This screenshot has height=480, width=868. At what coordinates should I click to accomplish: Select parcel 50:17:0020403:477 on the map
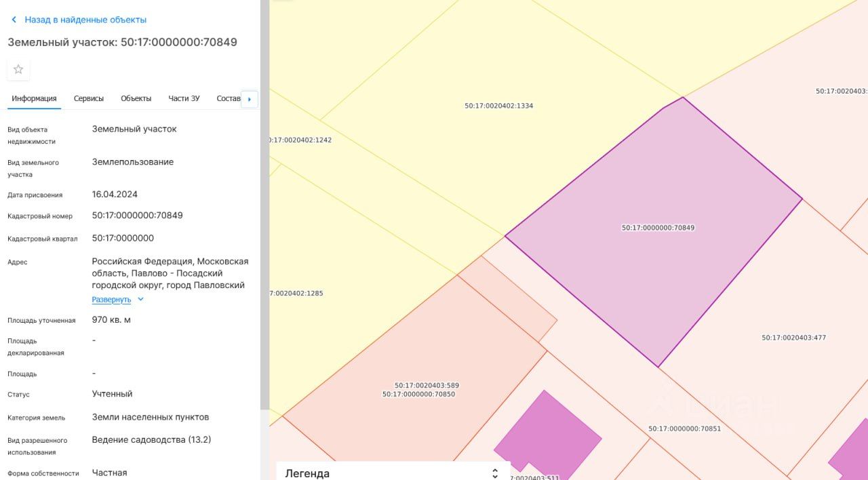coord(793,338)
